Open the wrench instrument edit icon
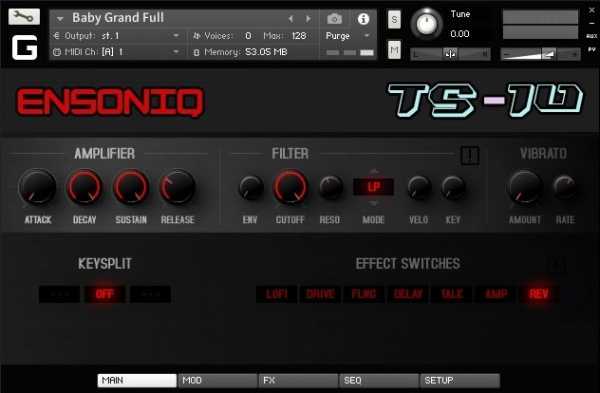Screen dimensions: 600x393 24,16
